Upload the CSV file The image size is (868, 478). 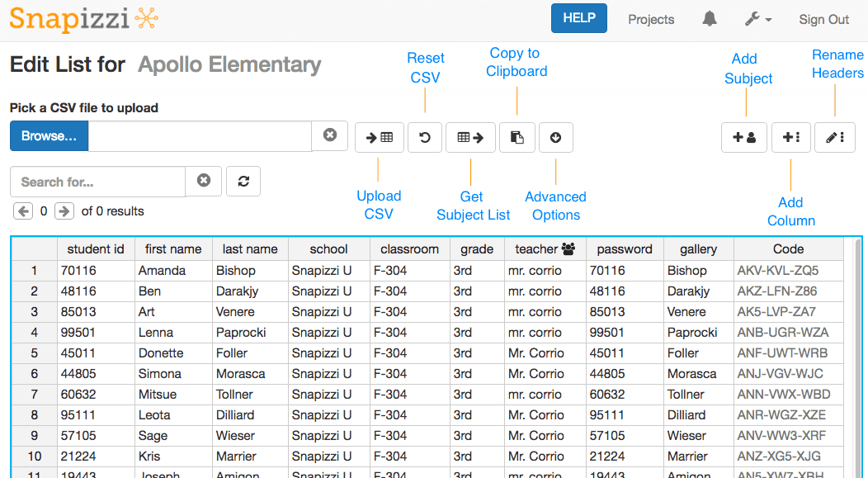pos(380,137)
